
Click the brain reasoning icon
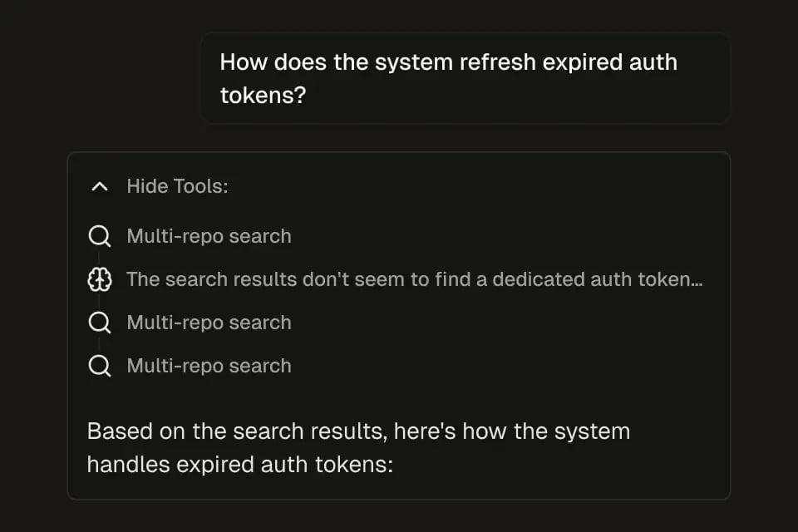coord(100,280)
